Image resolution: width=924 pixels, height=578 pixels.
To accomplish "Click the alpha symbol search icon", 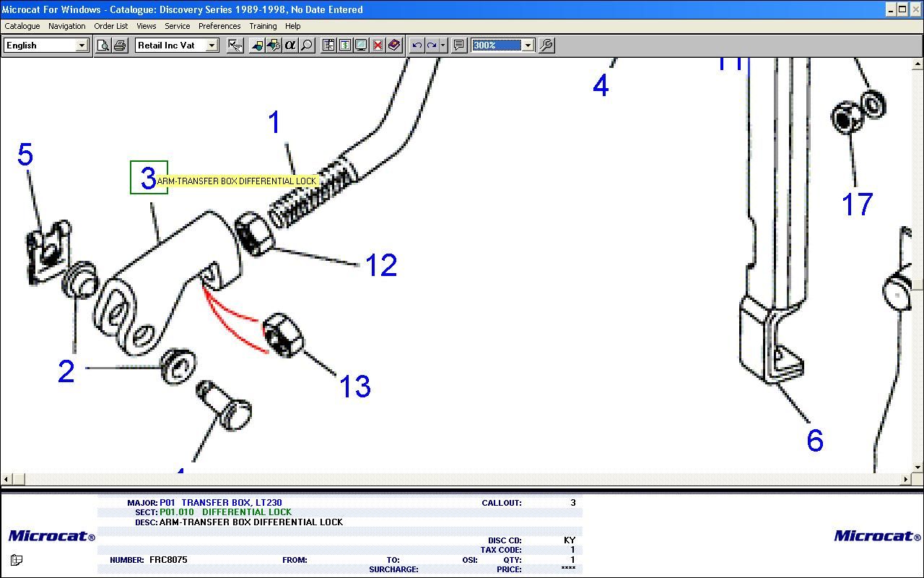I will (290, 45).
